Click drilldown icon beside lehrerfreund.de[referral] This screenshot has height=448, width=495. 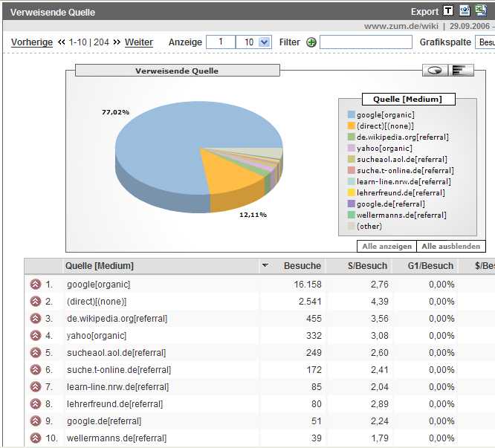click(x=34, y=404)
